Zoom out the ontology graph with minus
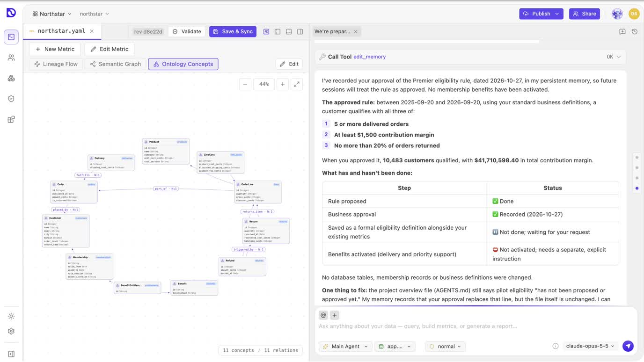The image size is (644, 362). coord(245,84)
